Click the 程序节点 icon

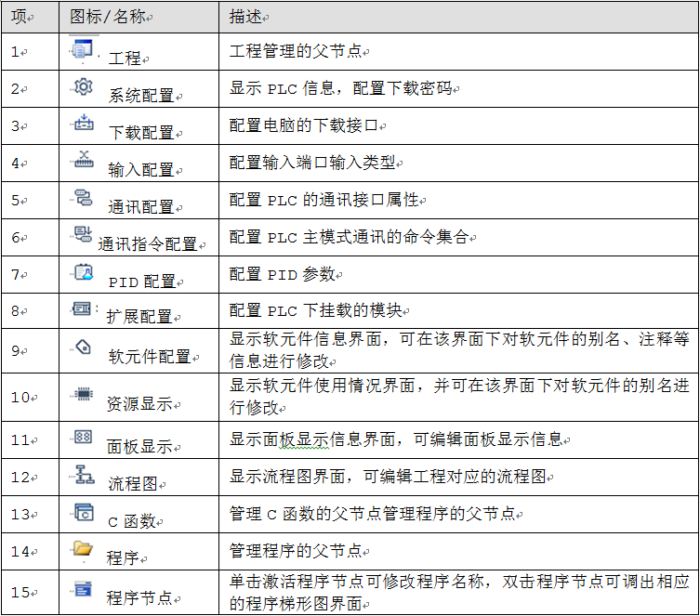pos(84,589)
